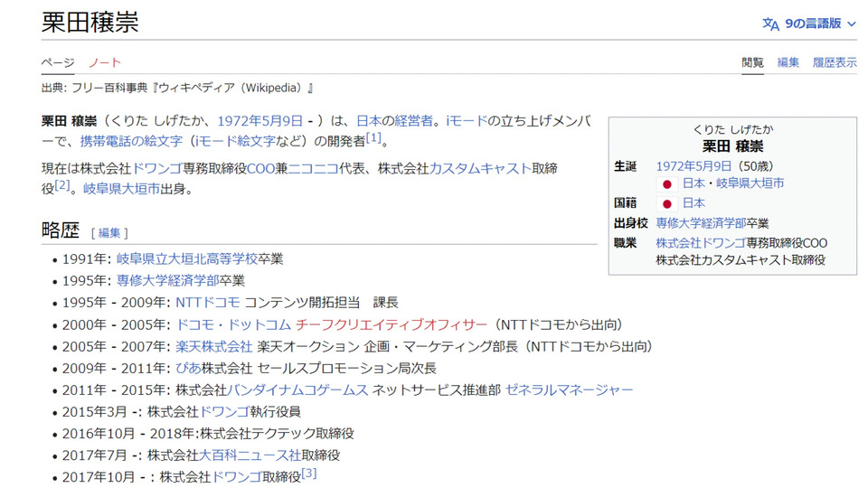The image size is (868, 488).
Task: Open the iモード絵文字 link
Action: [x=235, y=141]
